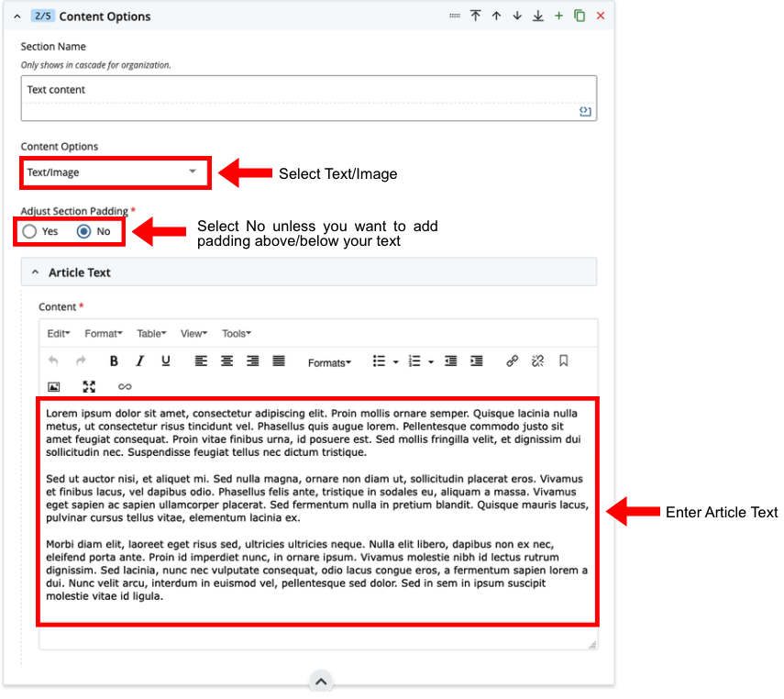The width and height of the screenshot is (784, 699).
Task: Select Yes for Adjust Section Padding
Action: [x=30, y=231]
